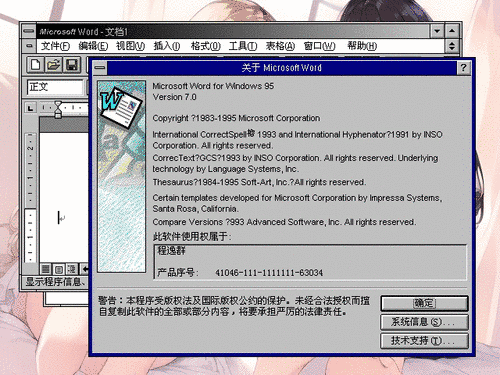The width and height of the screenshot is (500, 375).
Task: Click the document restore double-arrow button
Action: (x=452, y=46)
